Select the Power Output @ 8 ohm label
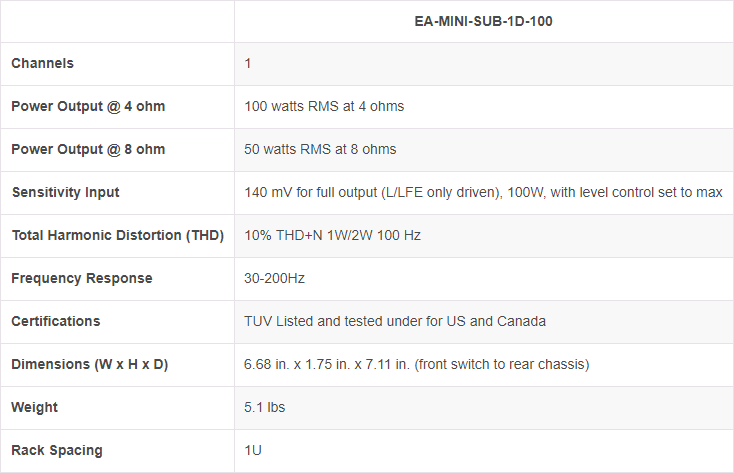This screenshot has width=734, height=473. pos(88,149)
